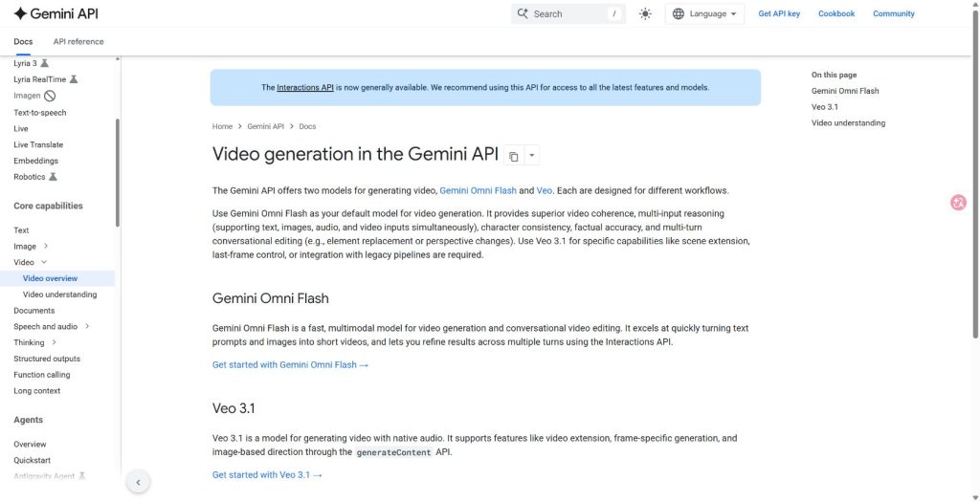Open the Community link

tap(893, 13)
